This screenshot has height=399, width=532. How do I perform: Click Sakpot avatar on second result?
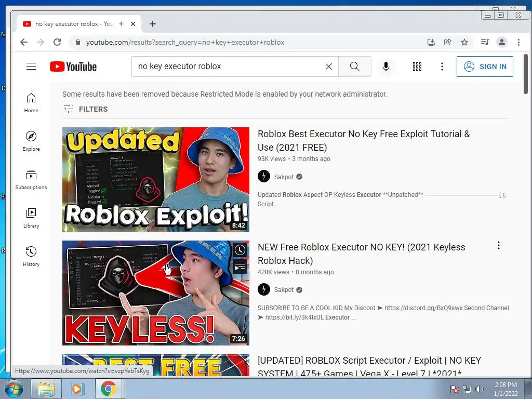264,289
